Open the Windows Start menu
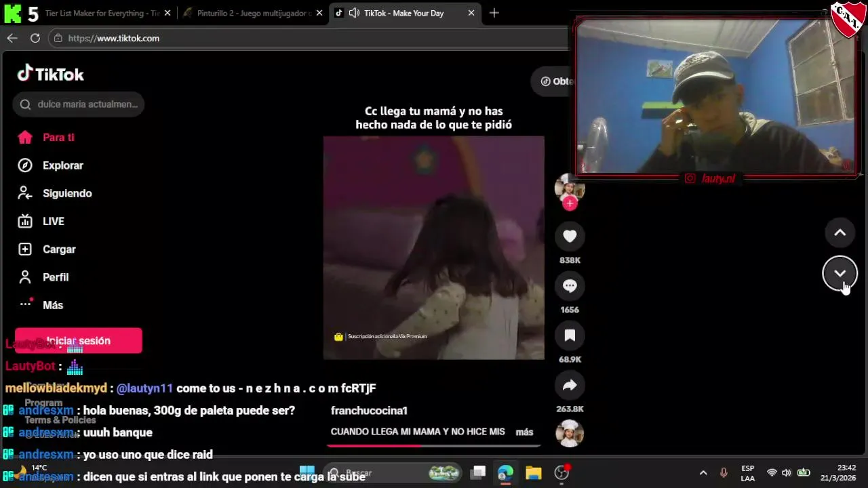 pos(307,472)
